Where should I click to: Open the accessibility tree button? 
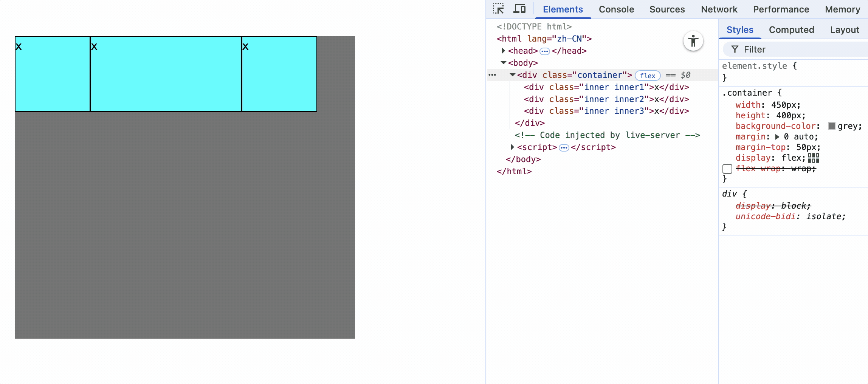pyautogui.click(x=693, y=41)
